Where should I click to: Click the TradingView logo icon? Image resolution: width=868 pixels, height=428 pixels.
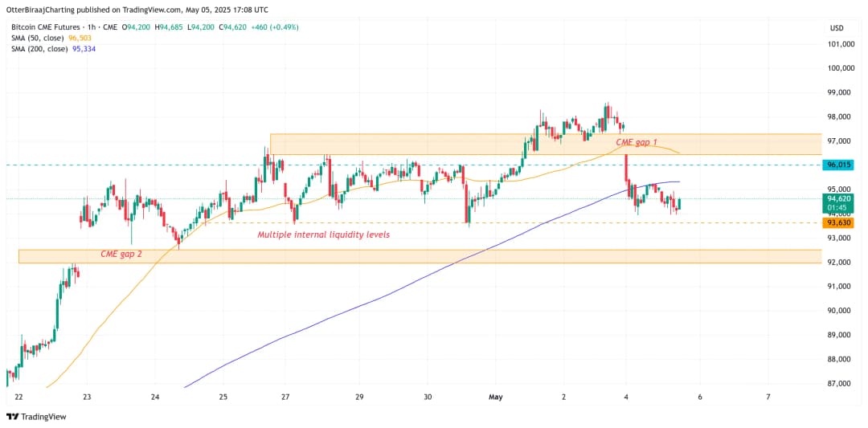tap(12, 417)
